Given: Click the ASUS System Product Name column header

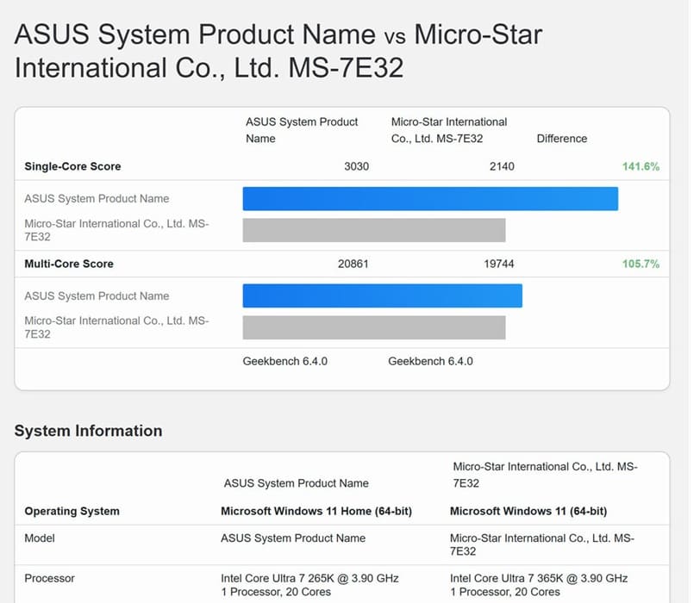Looking at the screenshot, I should coord(302,130).
